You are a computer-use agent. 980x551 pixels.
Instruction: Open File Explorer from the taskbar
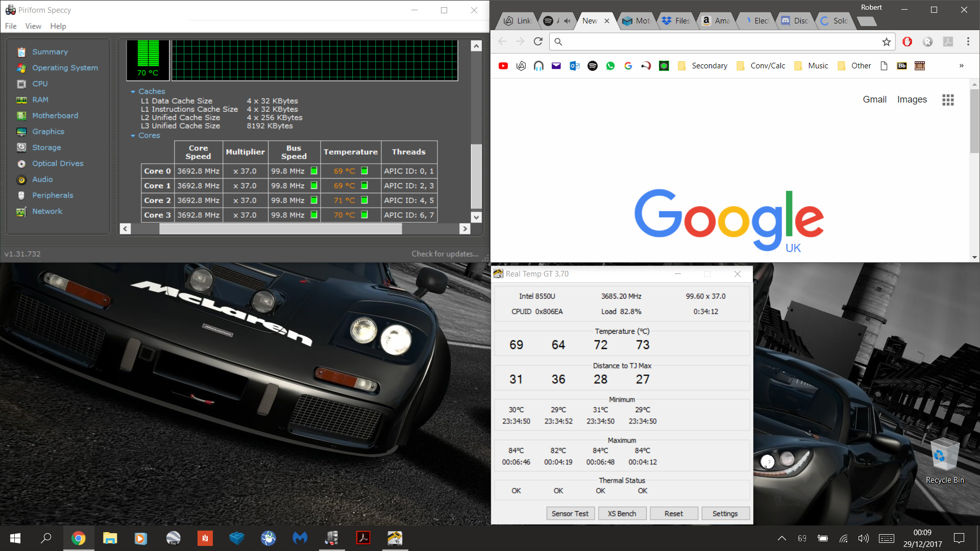click(x=110, y=538)
